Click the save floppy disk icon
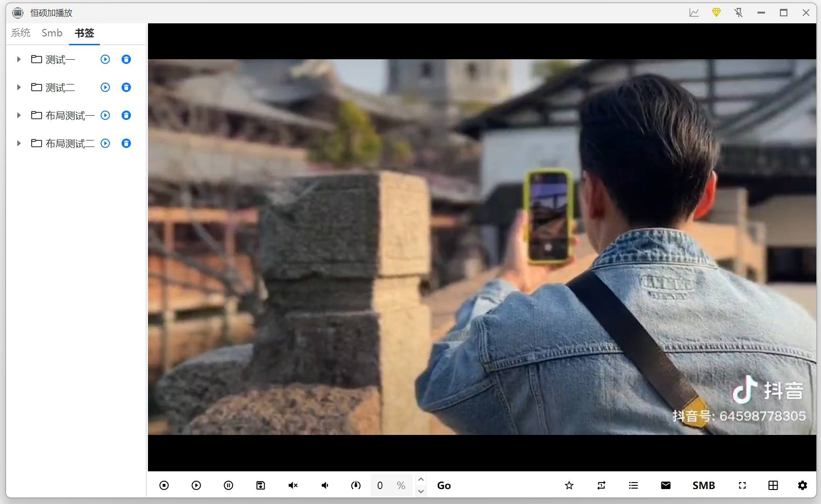The width and height of the screenshot is (821, 504). coord(260,485)
